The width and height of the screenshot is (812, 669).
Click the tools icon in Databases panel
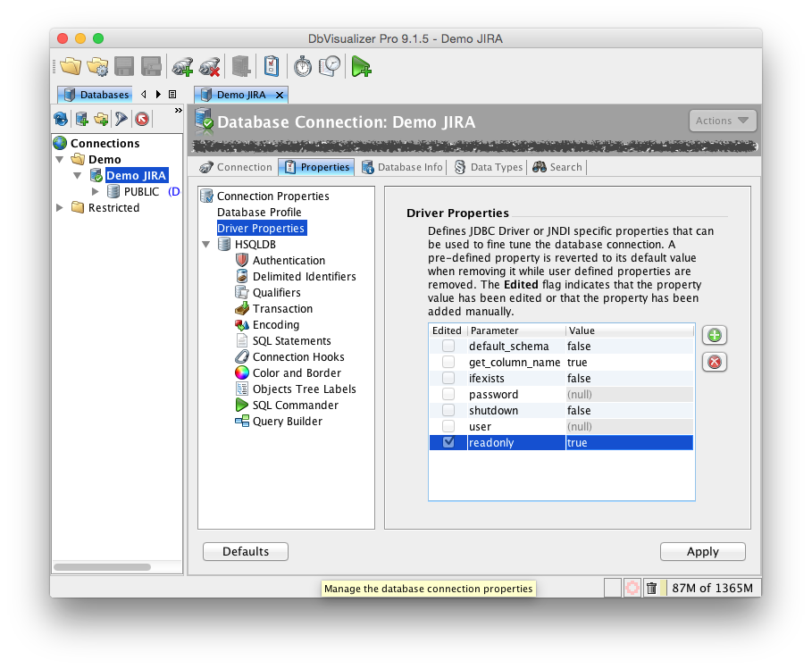(121, 119)
